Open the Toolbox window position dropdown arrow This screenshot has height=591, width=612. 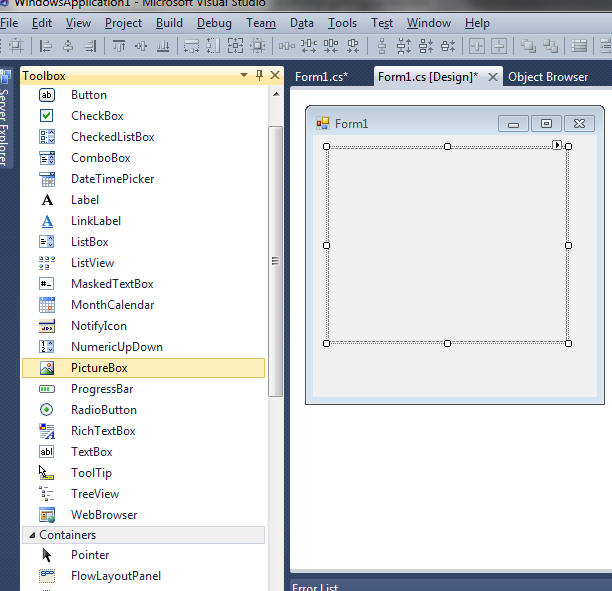[243, 76]
